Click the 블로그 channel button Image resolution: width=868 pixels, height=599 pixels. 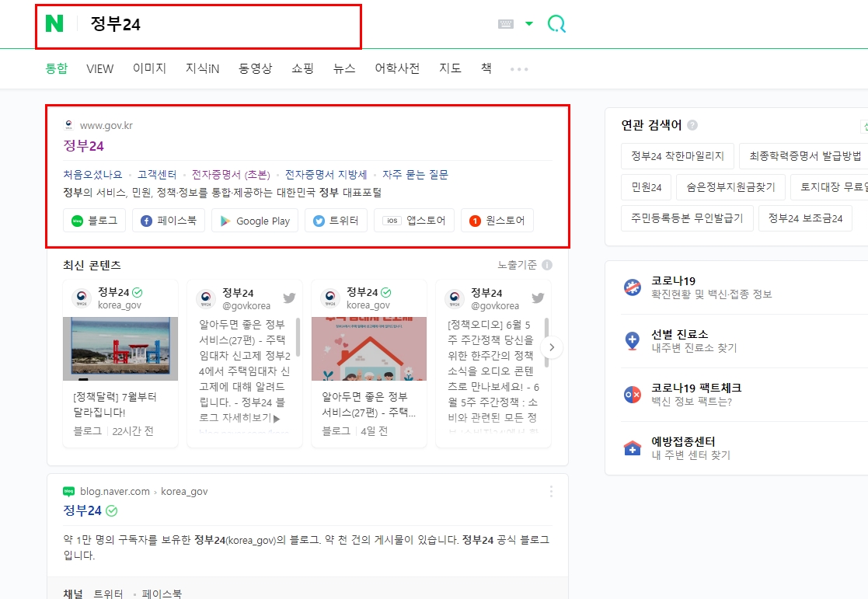pos(94,221)
